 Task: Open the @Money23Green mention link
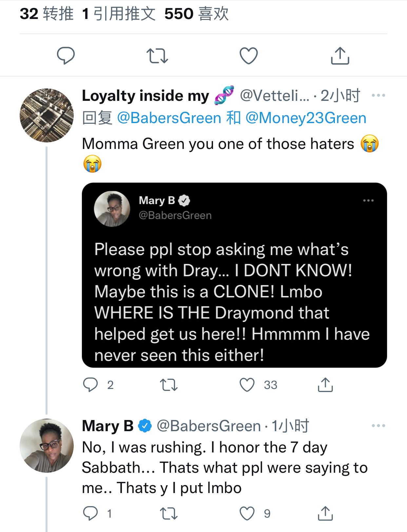[x=305, y=118]
